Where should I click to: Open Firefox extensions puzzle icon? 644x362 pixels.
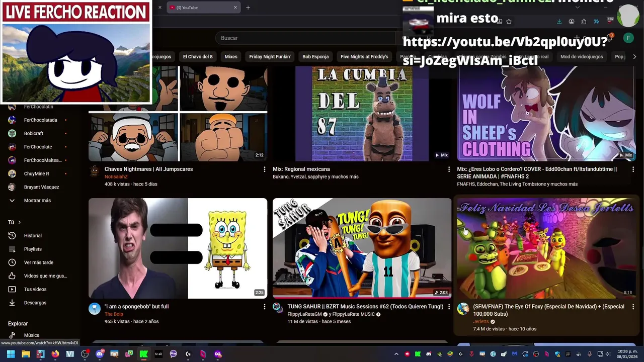coord(584,22)
